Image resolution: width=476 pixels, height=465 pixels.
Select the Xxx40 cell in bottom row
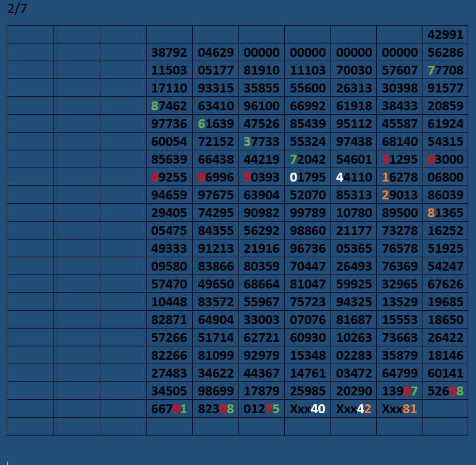(x=308, y=409)
